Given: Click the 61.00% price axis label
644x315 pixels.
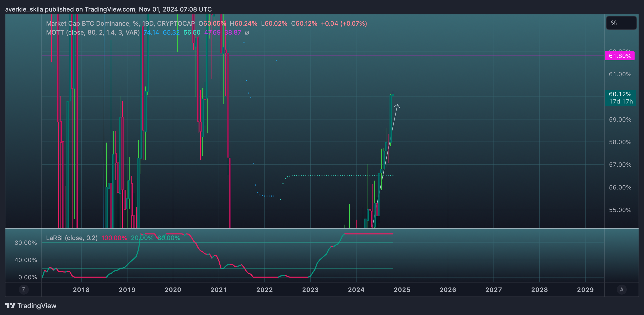Looking at the screenshot, I should (620, 74).
